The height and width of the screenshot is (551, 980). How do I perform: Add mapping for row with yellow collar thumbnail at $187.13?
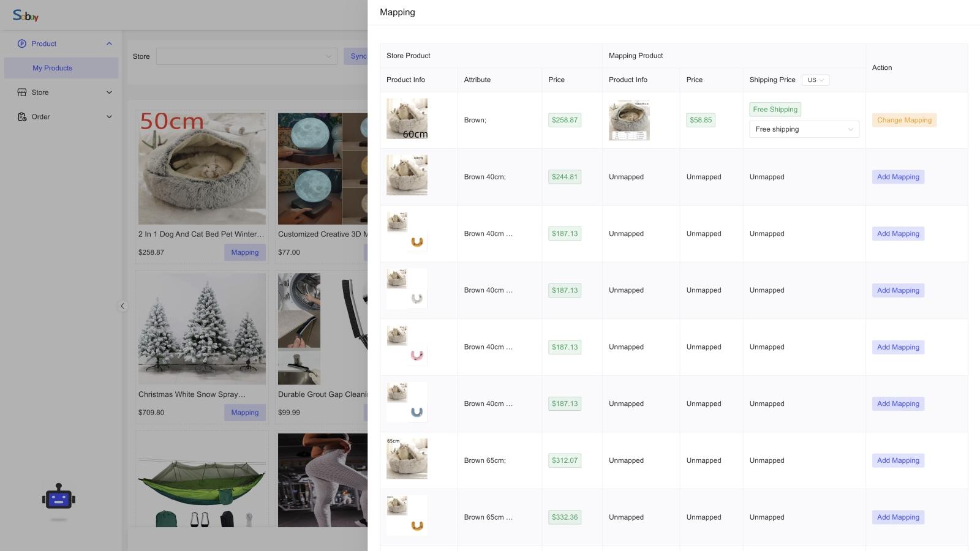click(x=898, y=234)
